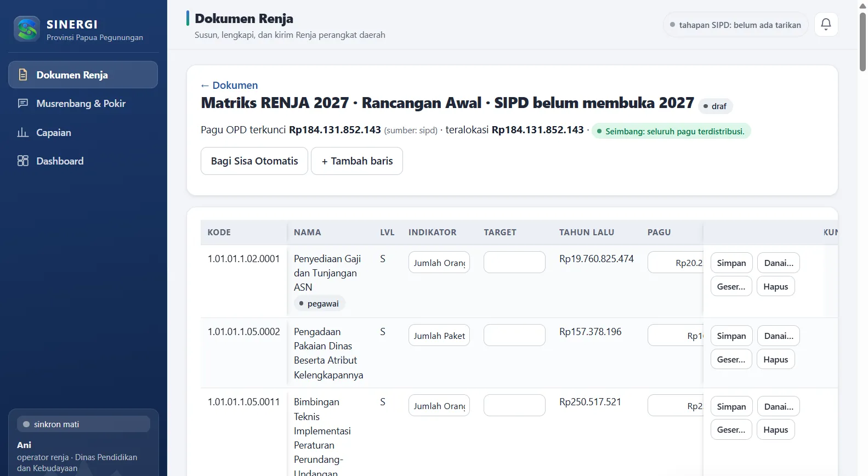Image resolution: width=868 pixels, height=476 pixels.
Task: Click Simpan in the Bimbingan Teknis row
Action: (731, 406)
